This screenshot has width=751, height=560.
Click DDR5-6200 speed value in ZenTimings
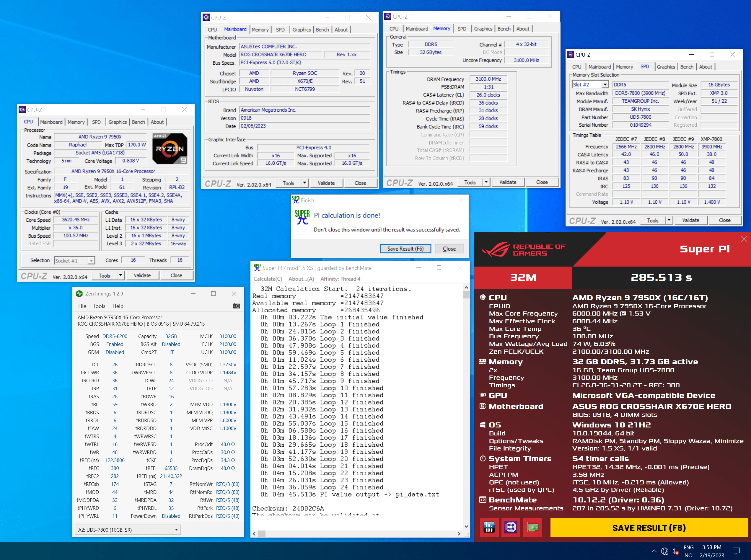[x=115, y=336]
